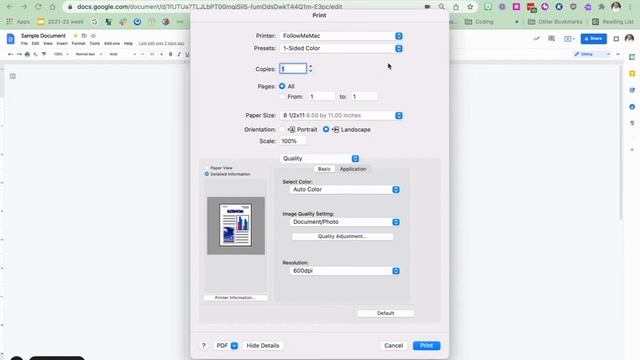Screen dimensions: 640x360
Task: Click the Quality Adjustment button
Action: point(342,236)
